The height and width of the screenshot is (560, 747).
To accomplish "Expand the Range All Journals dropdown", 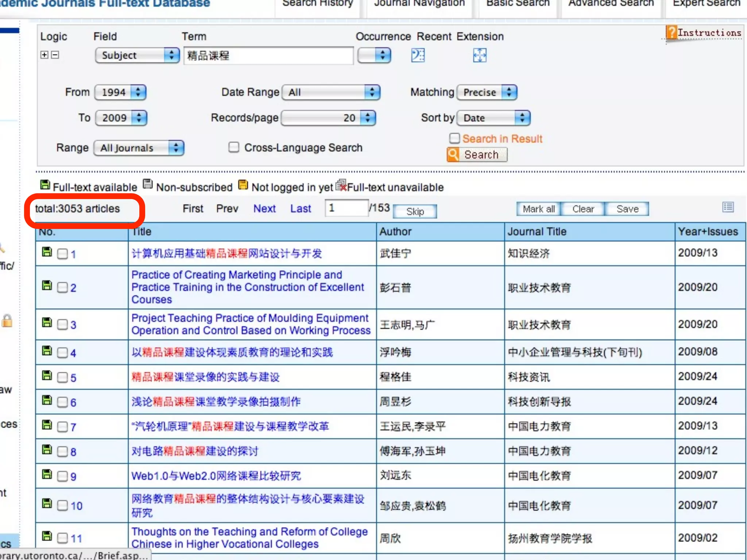I will click(x=139, y=148).
